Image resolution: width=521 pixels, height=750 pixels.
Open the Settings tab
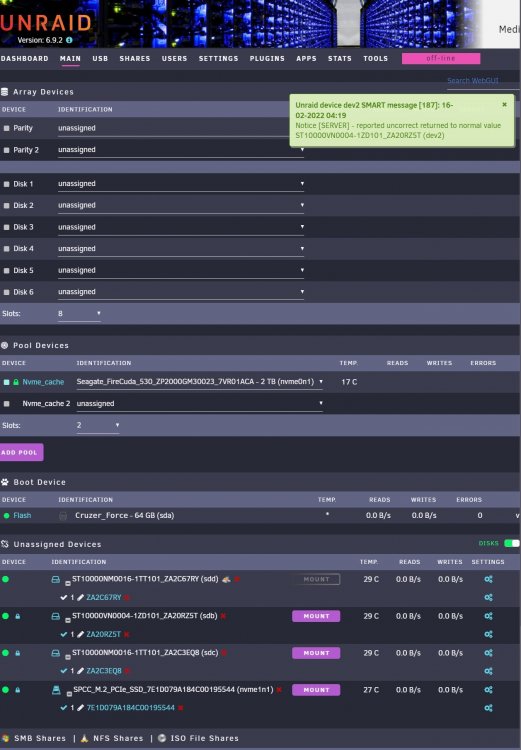click(219, 58)
